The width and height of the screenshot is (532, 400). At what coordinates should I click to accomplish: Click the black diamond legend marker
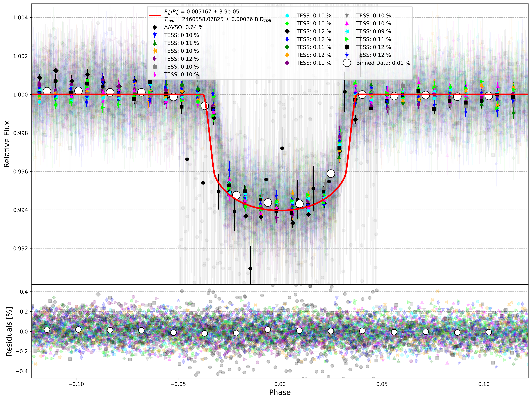click(x=287, y=31)
